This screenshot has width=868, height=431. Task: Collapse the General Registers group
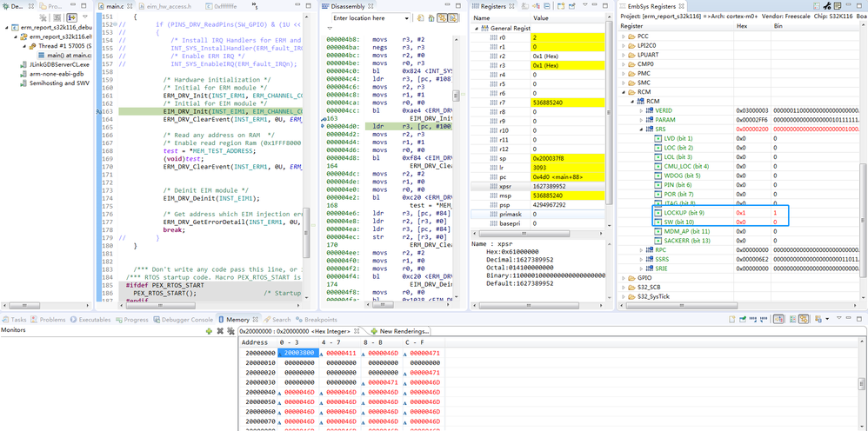click(477, 29)
